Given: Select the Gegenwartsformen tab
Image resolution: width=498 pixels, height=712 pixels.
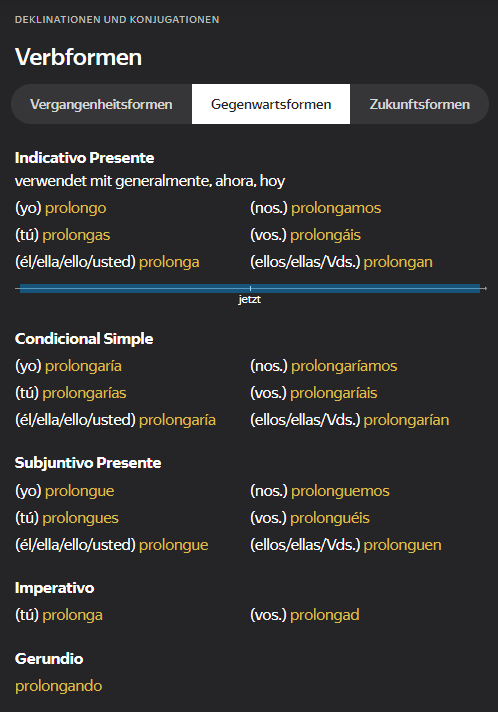Looking at the screenshot, I should [x=271, y=104].
